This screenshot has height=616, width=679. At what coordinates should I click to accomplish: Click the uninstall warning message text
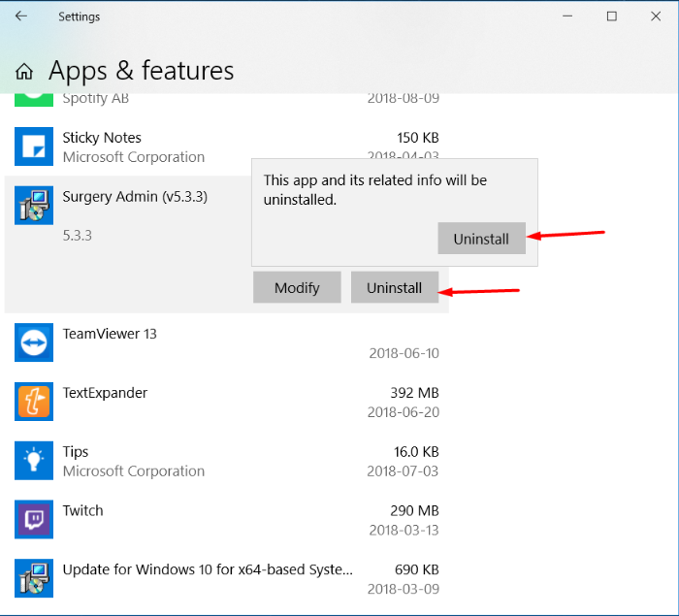(x=375, y=190)
